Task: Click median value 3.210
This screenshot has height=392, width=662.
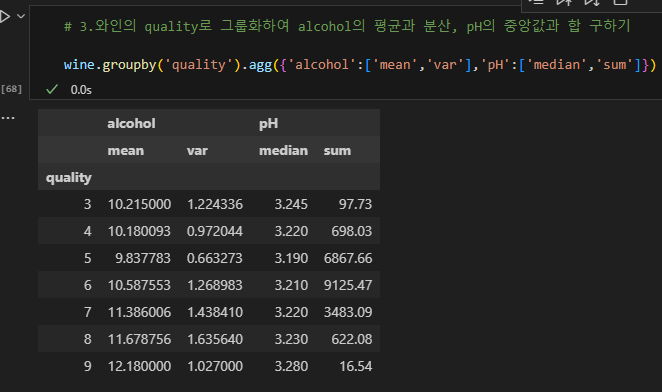Action: [291, 285]
